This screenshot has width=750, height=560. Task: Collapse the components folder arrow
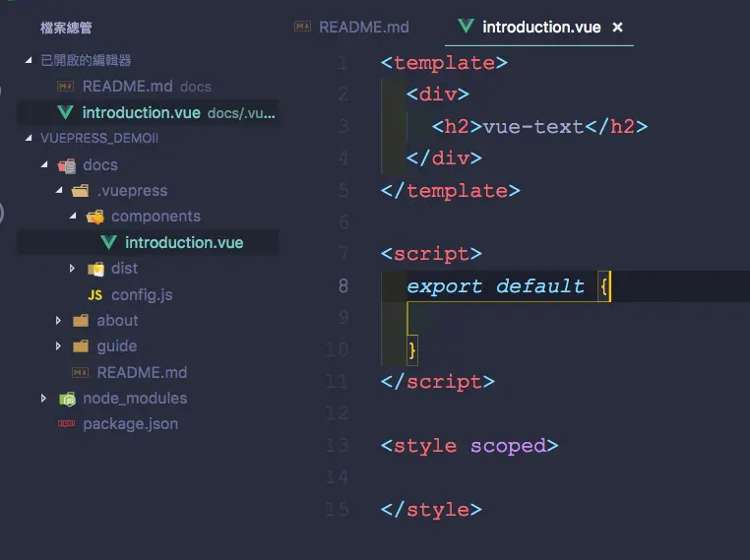click(x=73, y=217)
